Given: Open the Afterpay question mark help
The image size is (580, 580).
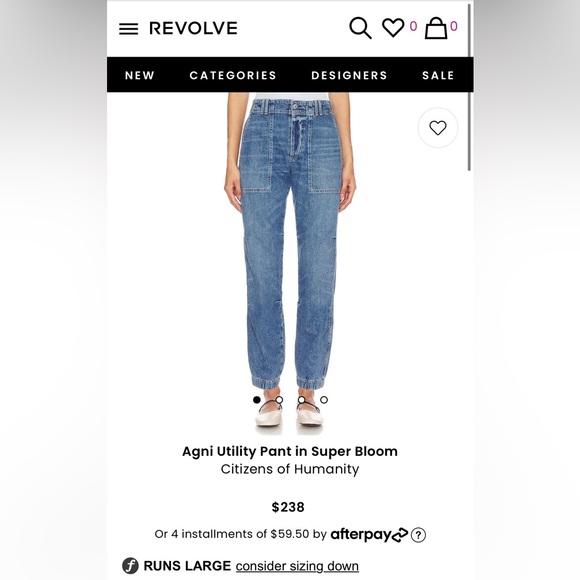Looking at the screenshot, I should (x=418, y=535).
